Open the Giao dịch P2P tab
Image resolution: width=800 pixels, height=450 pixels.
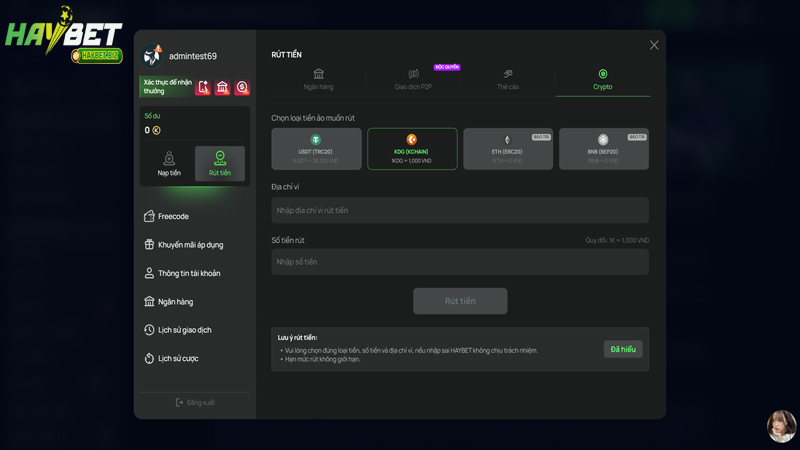click(x=413, y=80)
